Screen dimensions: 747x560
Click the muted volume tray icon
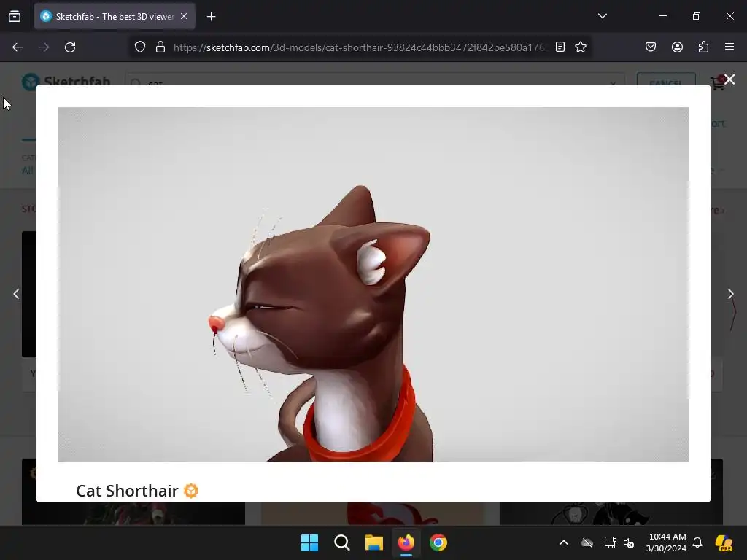pyautogui.click(x=629, y=542)
